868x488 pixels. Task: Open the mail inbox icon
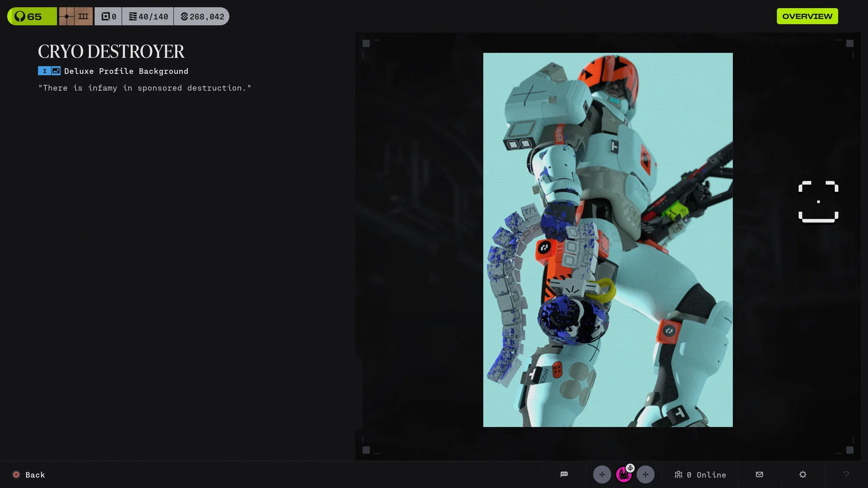point(759,474)
